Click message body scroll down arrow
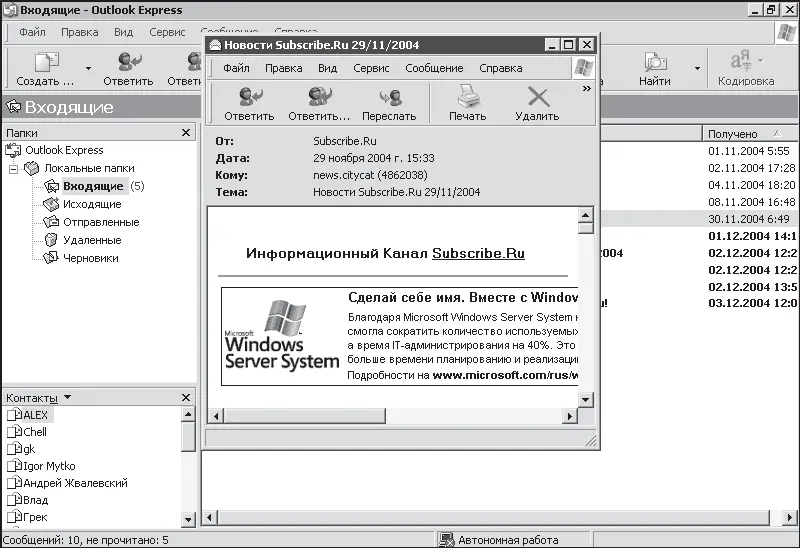This screenshot has width=800, height=548. pyautogui.click(x=586, y=400)
